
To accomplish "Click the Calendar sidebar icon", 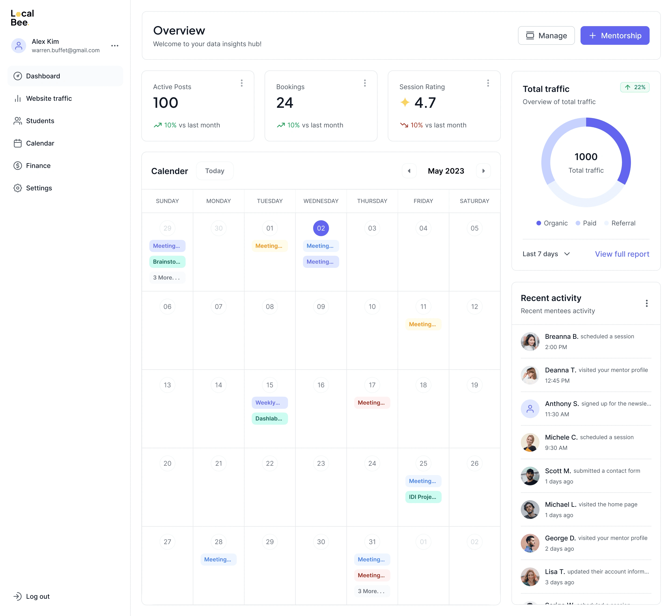I will 18,143.
